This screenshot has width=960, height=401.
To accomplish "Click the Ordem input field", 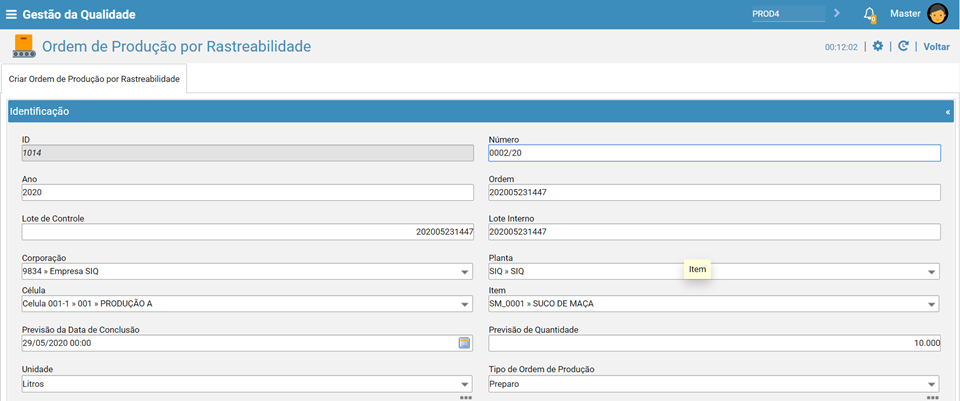I will point(714,192).
